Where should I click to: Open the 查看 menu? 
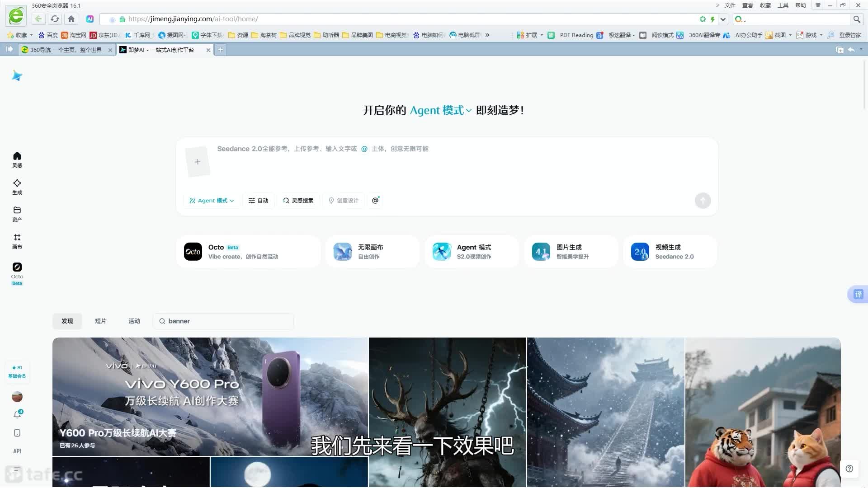[747, 5]
